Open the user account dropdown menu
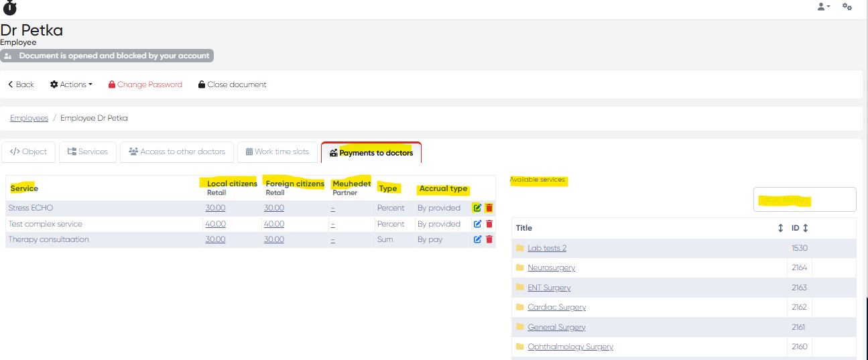 click(x=824, y=7)
